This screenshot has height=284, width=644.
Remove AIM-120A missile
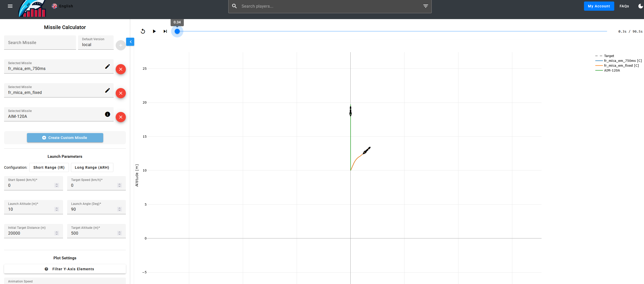[121, 117]
